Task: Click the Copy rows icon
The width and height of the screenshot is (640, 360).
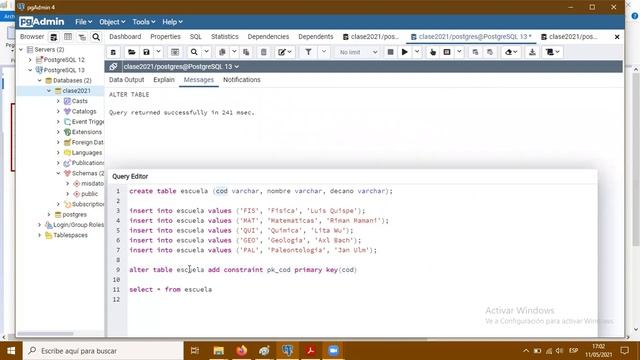Action: (x=222, y=52)
